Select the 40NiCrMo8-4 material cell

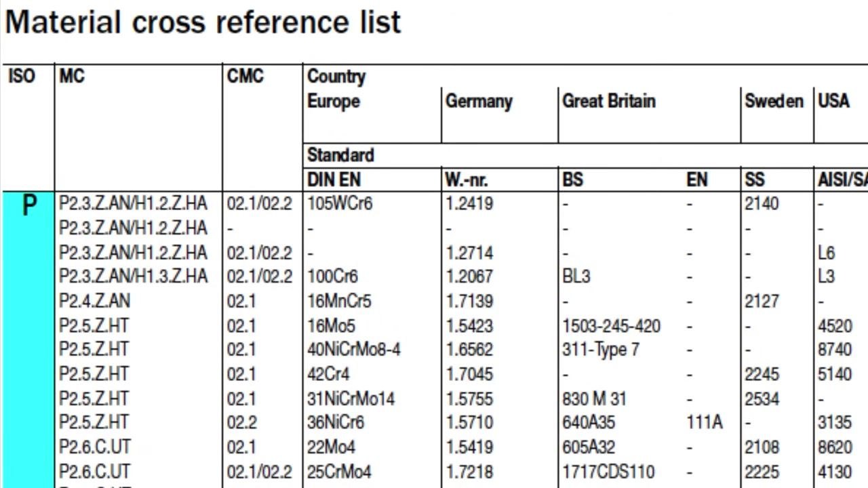click(354, 350)
